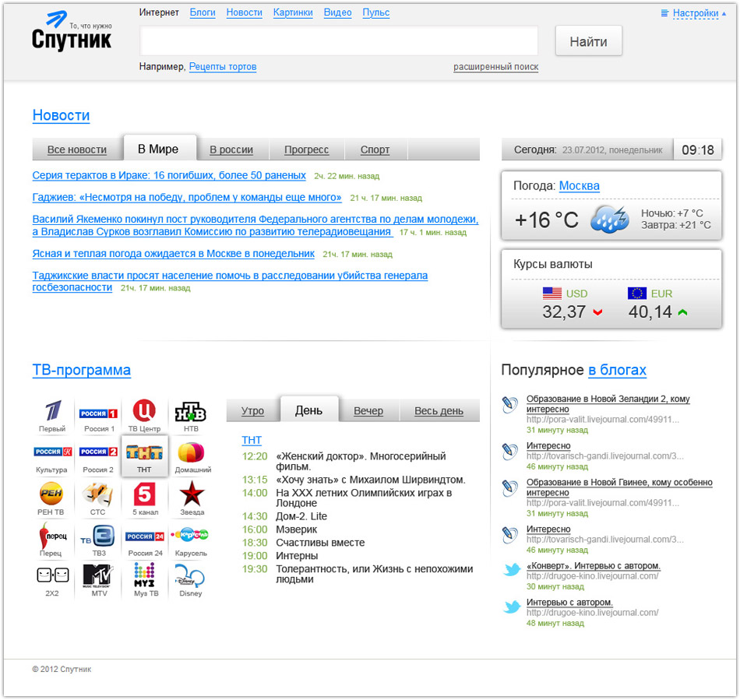Open the Прогресс news tab
Viewport: 740px width, 700px height.
point(306,149)
